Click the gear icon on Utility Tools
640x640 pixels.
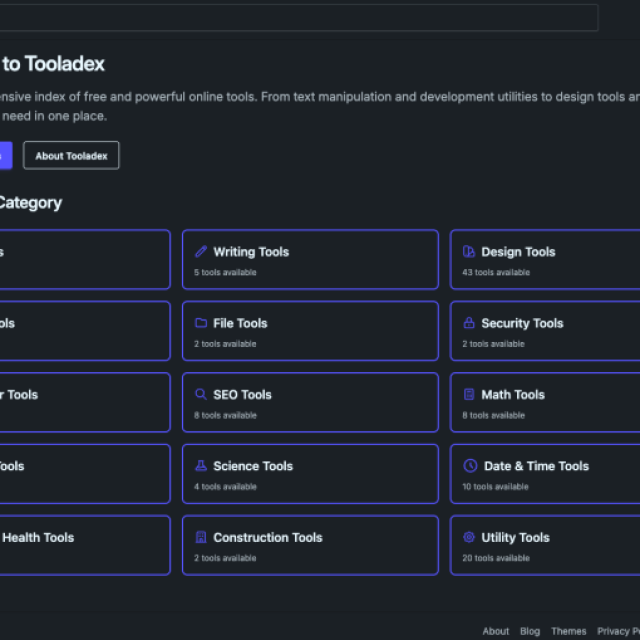pos(469,537)
